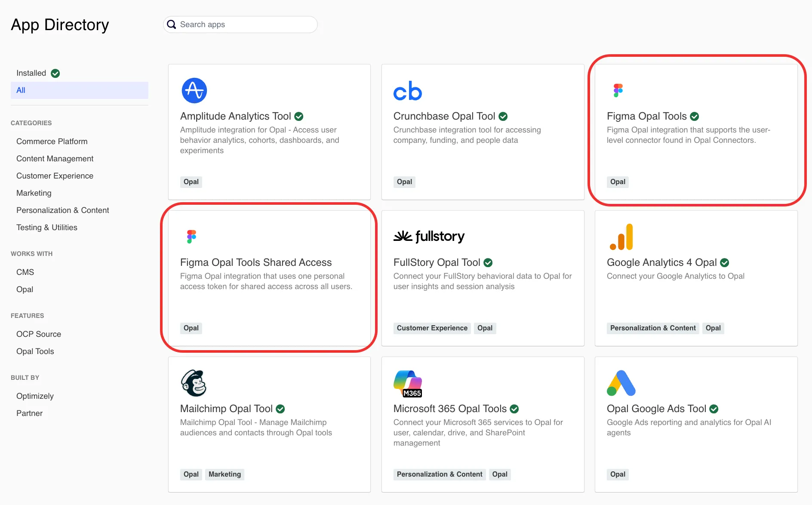Click verified badge next to Crunchbase Opal Tool

[503, 116]
